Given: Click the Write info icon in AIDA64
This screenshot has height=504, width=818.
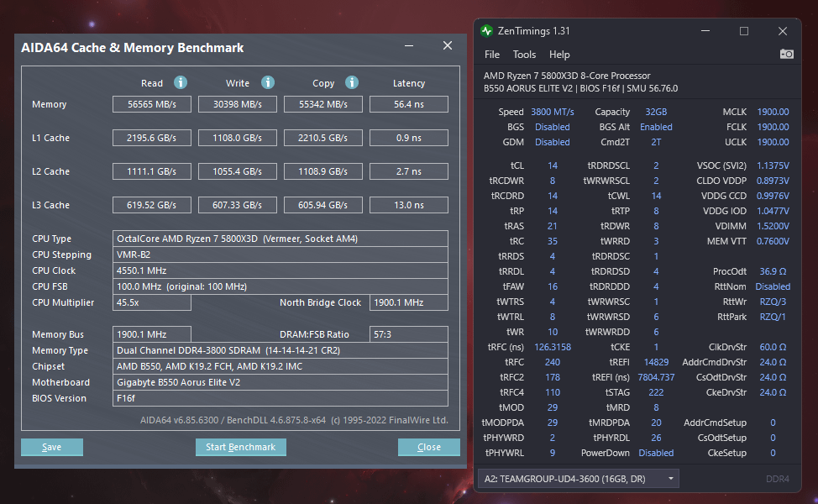Looking at the screenshot, I should coord(268,82).
